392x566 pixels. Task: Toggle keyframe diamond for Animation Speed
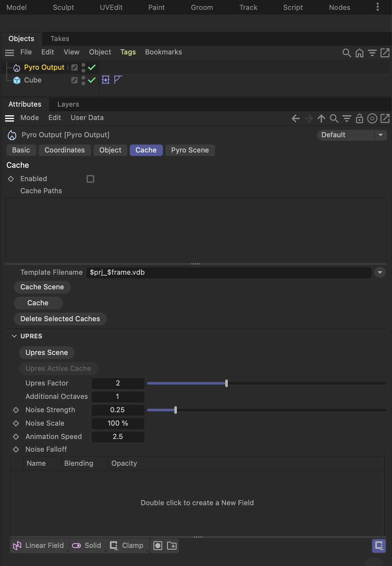[x=16, y=437]
